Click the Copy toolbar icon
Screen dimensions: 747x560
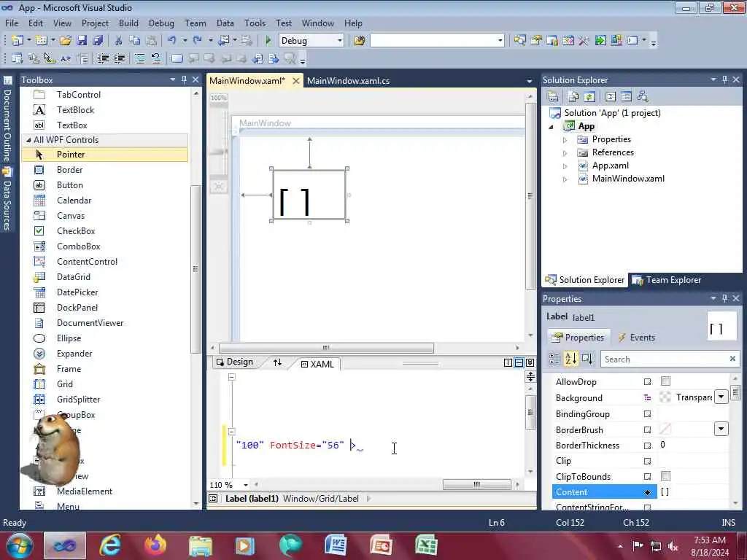(x=135, y=41)
